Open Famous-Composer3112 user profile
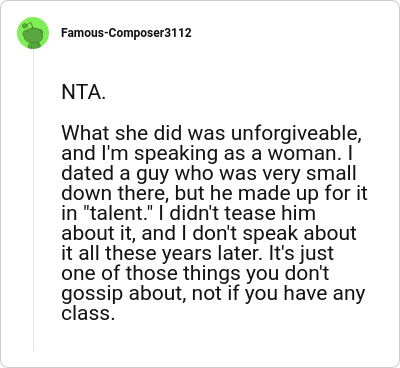 (126, 33)
